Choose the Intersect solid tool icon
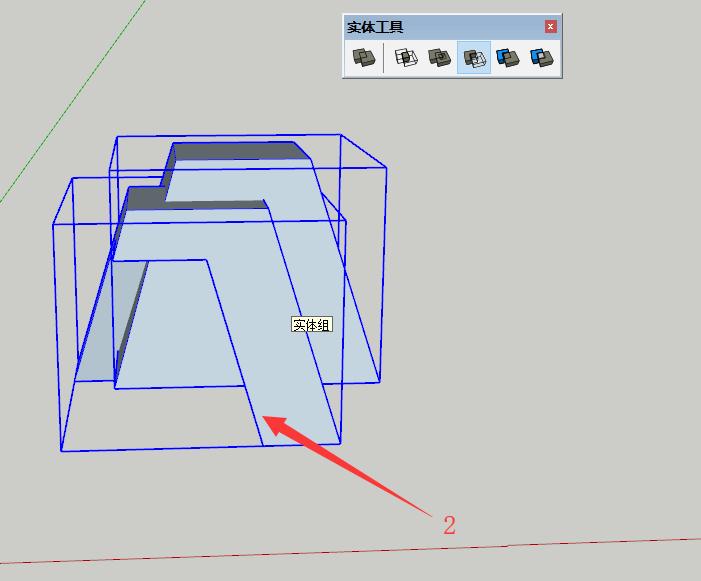Viewport: 701px width, 581px height. click(406, 58)
